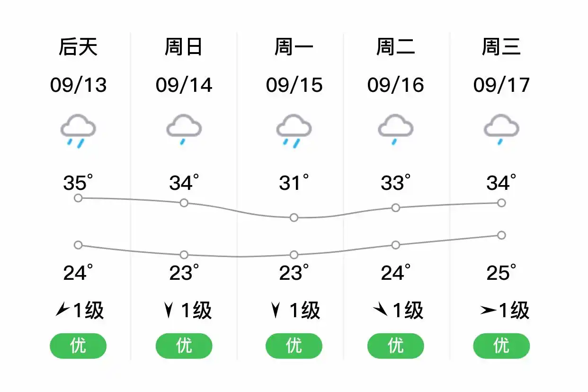The height and width of the screenshot is (392, 588).
Task: Click the 优 air quality badge for 09/13
Action: tap(78, 346)
